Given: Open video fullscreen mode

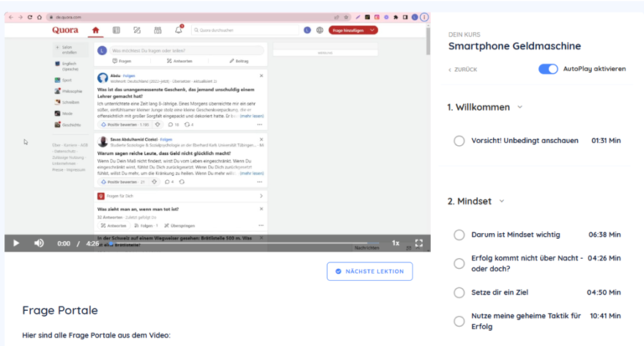Looking at the screenshot, I should click(x=418, y=243).
